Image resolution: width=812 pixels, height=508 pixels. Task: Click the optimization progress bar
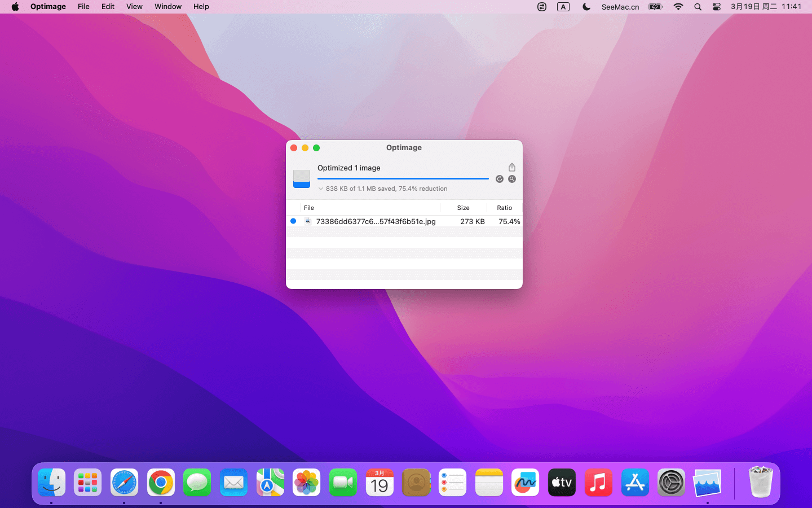403,178
